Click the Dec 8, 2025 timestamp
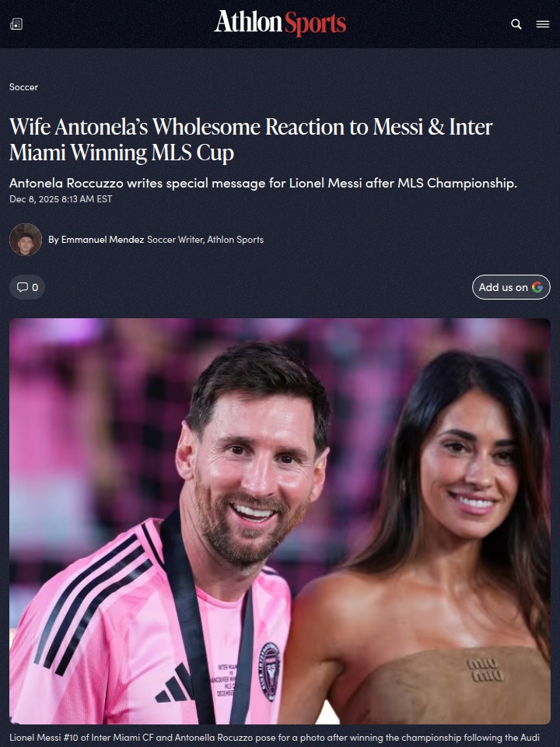 coord(61,199)
